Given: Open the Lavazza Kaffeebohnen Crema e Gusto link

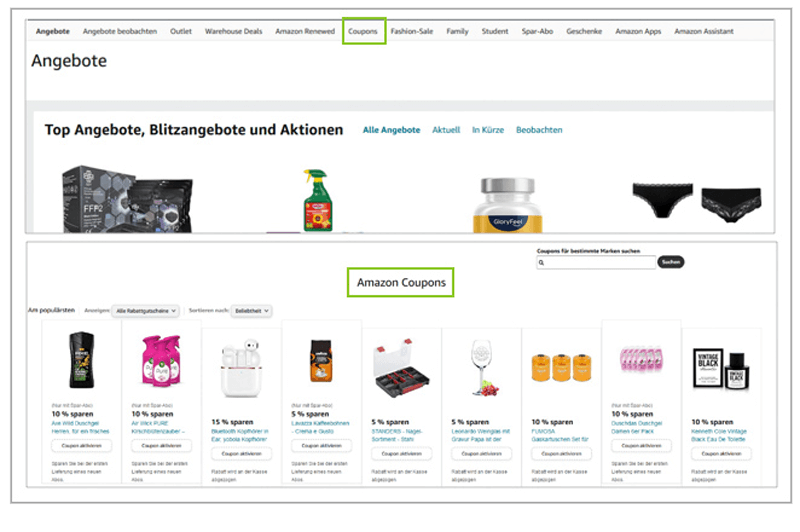Looking at the screenshot, I should 320,427.
